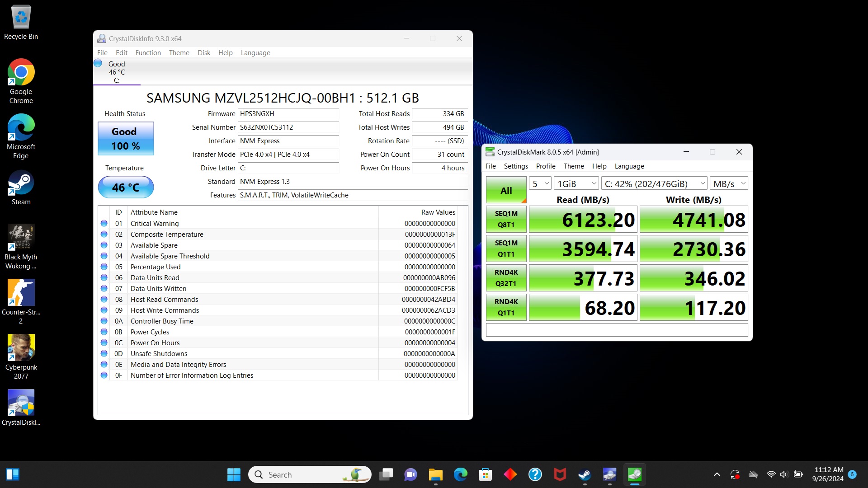The width and height of the screenshot is (868, 488).
Task: Run the SEQ1M Q8T1 benchmark
Action: click(x=506, y=219)
